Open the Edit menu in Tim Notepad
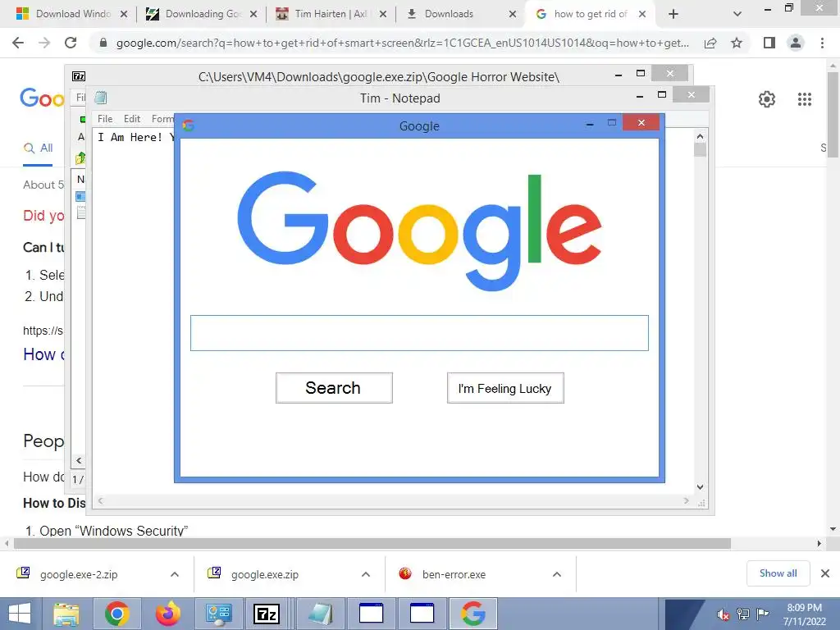 coord(132,119)
